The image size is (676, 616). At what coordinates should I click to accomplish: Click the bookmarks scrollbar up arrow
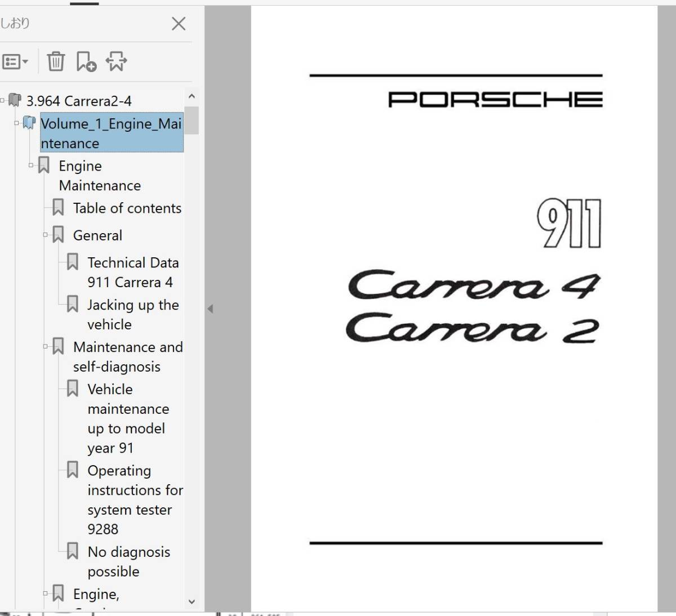192,96
